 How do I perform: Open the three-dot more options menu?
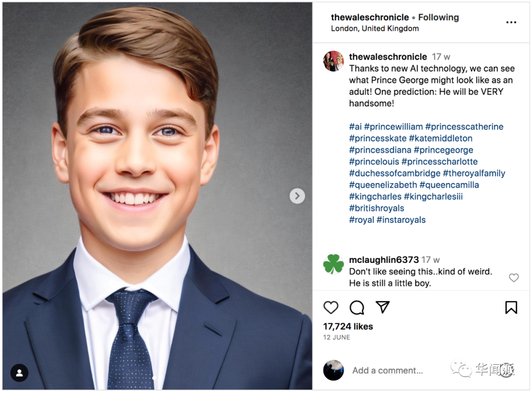511,22
